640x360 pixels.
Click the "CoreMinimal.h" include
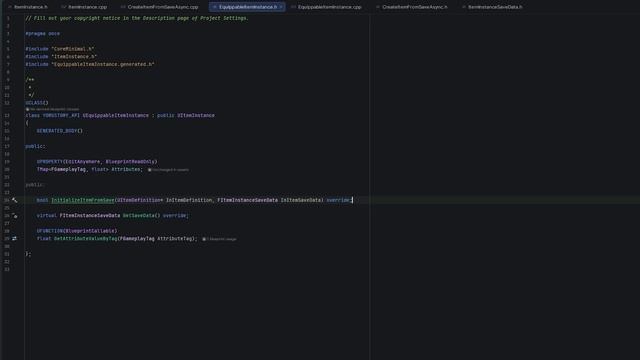point(73,49)
